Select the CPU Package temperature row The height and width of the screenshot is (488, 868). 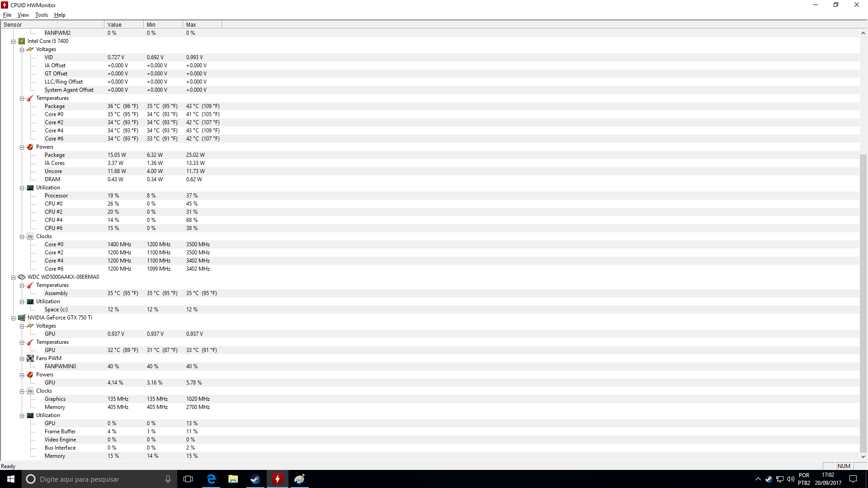429,106
